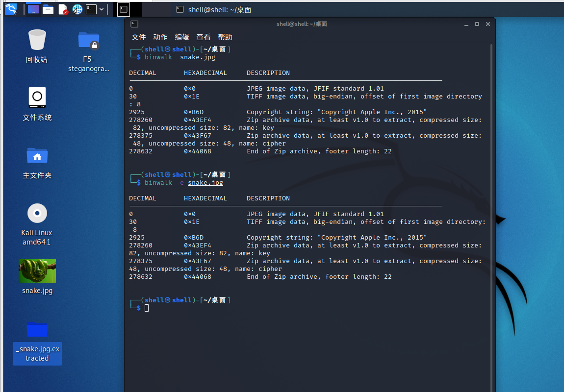Maximize the terminal window
The width and height of the screenshot is (564, 392).
477,24
